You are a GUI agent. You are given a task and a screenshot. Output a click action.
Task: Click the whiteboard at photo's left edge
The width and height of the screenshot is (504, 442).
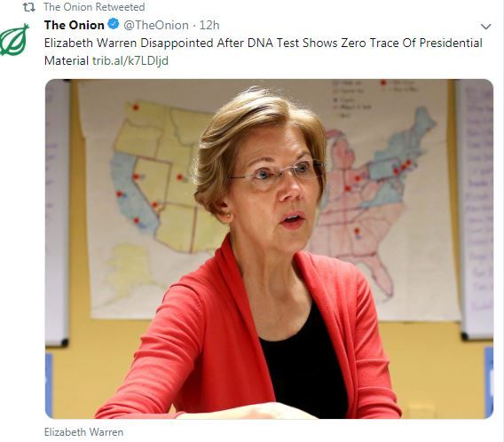57,212
